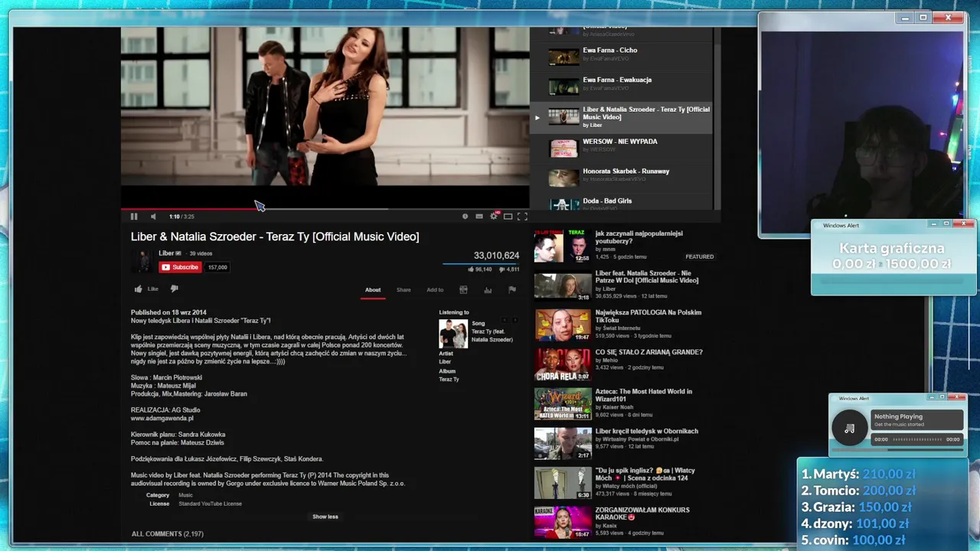
Task: Click the FEATURED badge
Action: pos(699,257)
